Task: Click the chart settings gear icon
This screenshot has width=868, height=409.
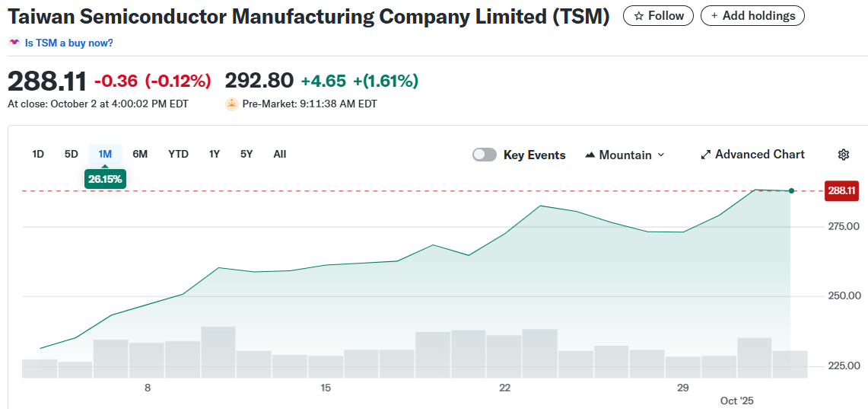Action: 843,155
